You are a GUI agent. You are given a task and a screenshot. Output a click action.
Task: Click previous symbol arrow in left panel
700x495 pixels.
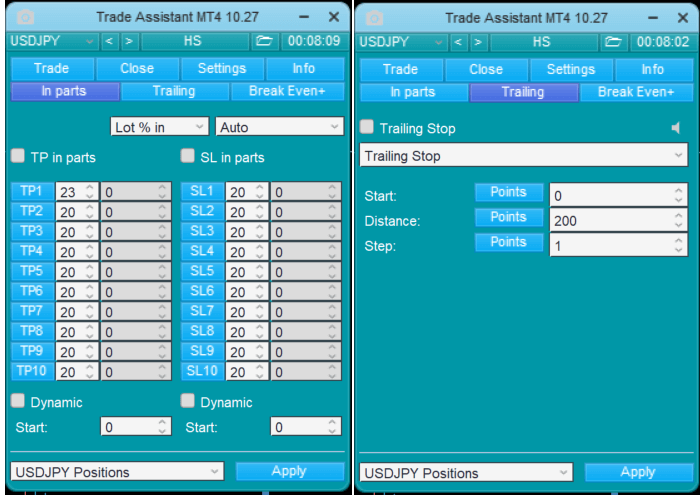click(110, 41)
